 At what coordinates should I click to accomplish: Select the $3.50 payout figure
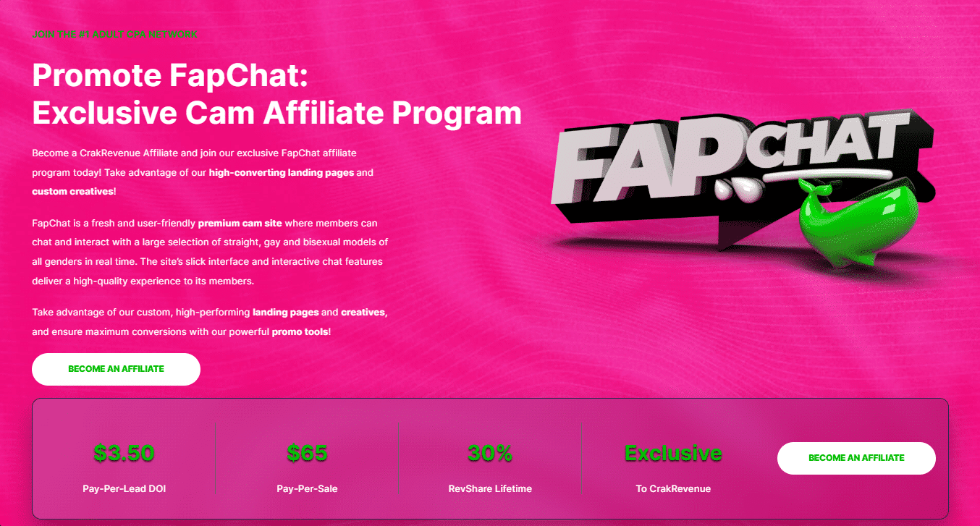click(x=124, y=454)
